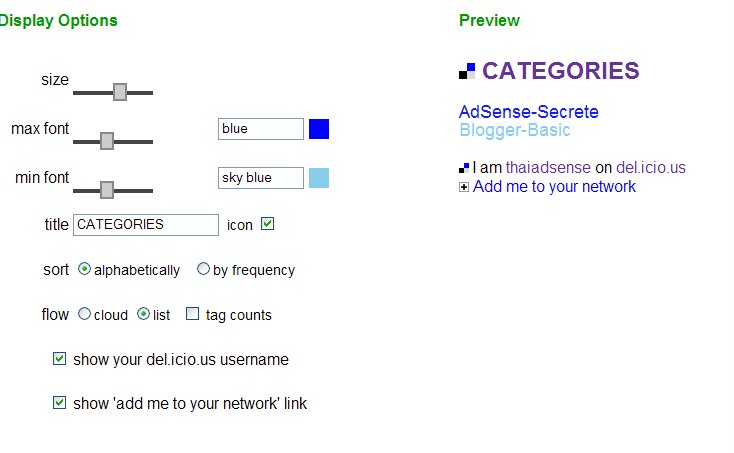Open the sky blue color swatch
The image size is (734, 453).
(319, 178)
